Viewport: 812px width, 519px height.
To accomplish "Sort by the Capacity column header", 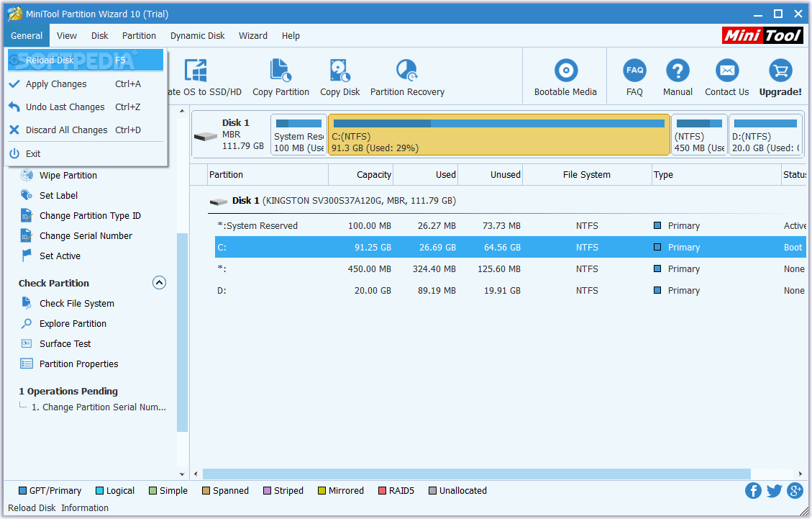I will (361, 175).
